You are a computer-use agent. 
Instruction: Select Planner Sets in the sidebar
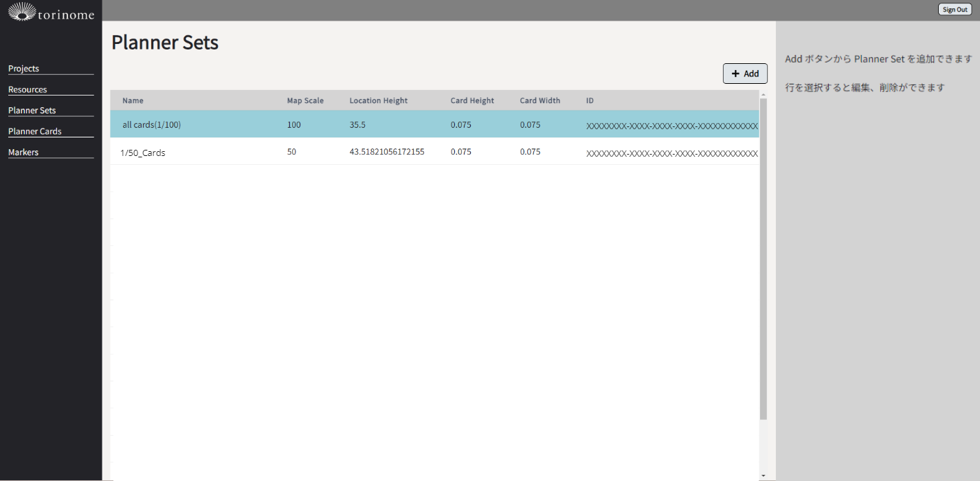click(32, 111)
